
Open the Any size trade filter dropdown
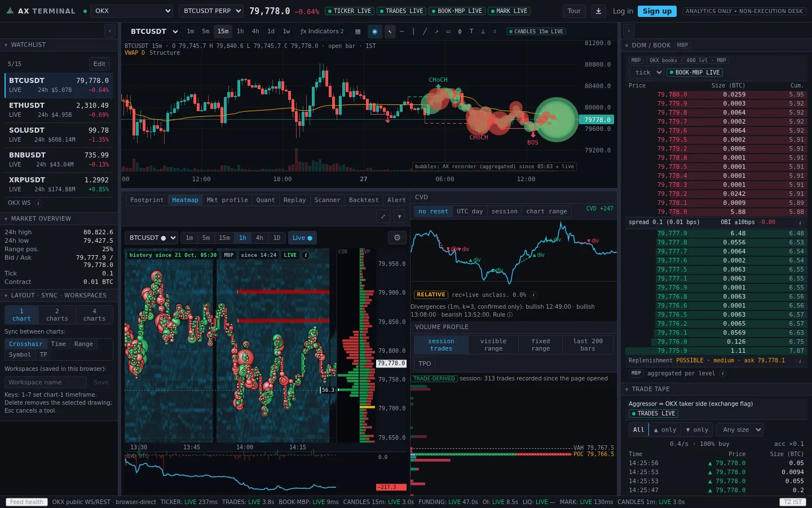(x=739, y=430)
